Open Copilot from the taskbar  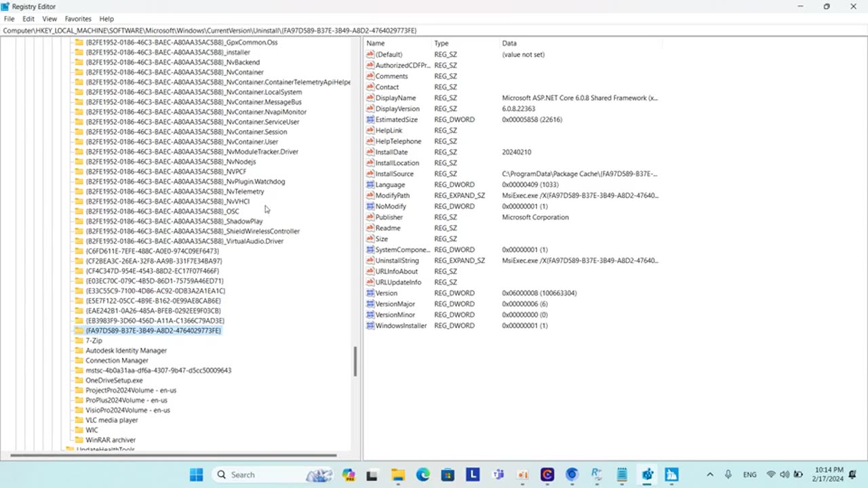point(349,474)
